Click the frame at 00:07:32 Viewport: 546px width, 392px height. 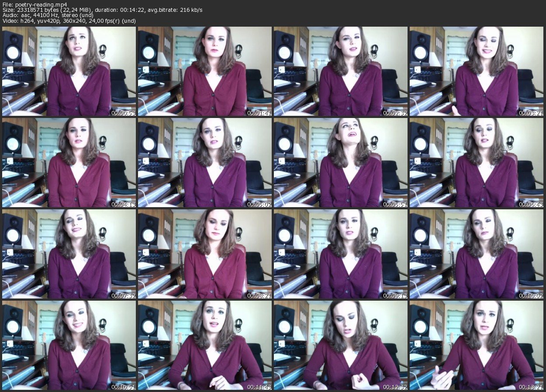click(x=69, y=253)
